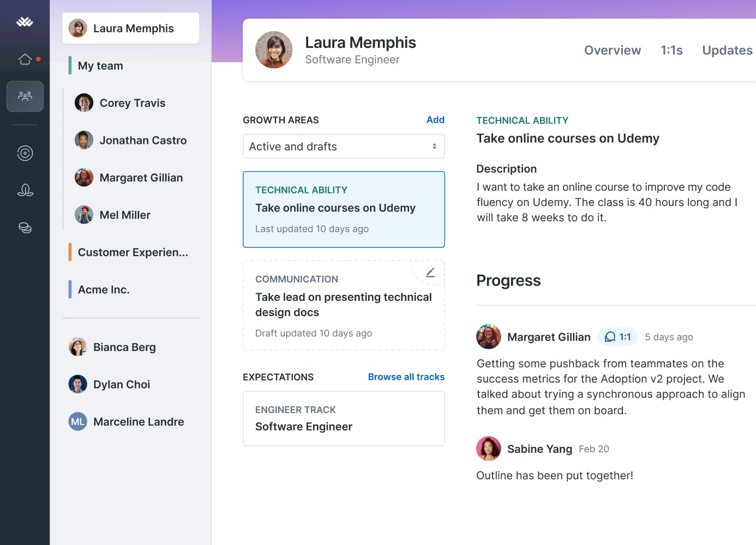The width and height of the screenshot is (756, 545).
Task: Expand the Engineer Track expectations card
Action: (x=344, y=419)
